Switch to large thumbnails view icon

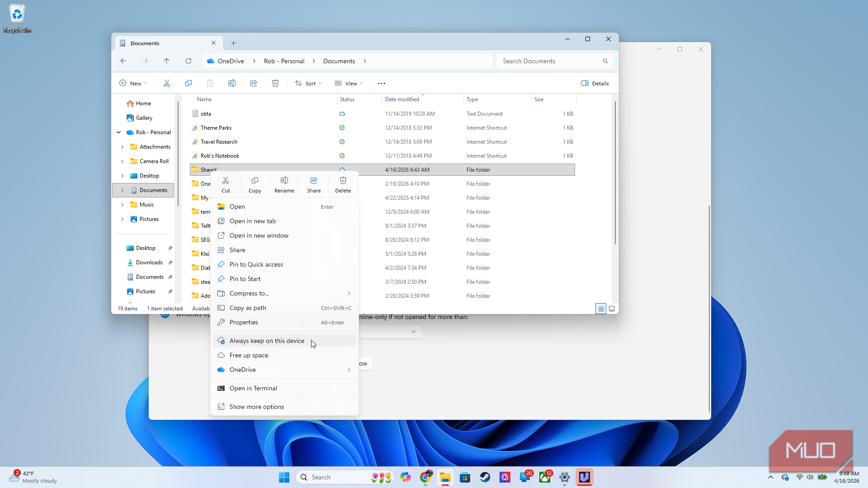coord(612,309)
